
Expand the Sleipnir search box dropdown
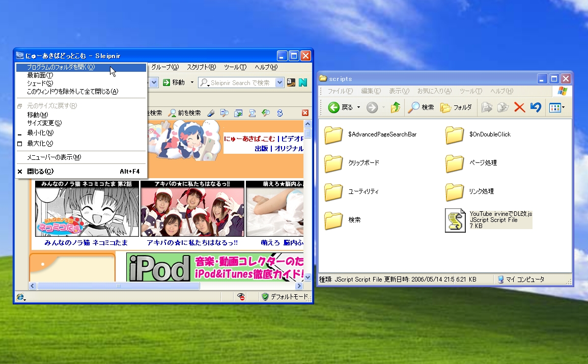click(x=279, y=82)
